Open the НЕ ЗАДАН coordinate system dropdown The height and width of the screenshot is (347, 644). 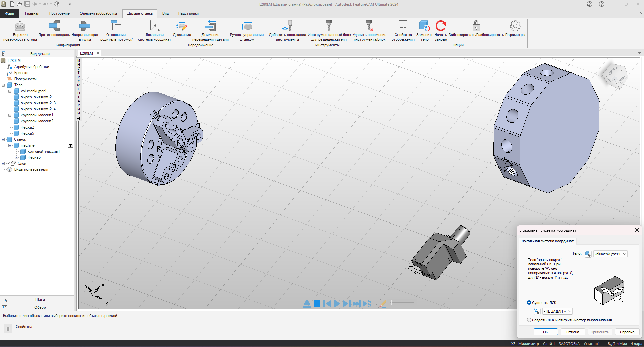tap(557, 311)
